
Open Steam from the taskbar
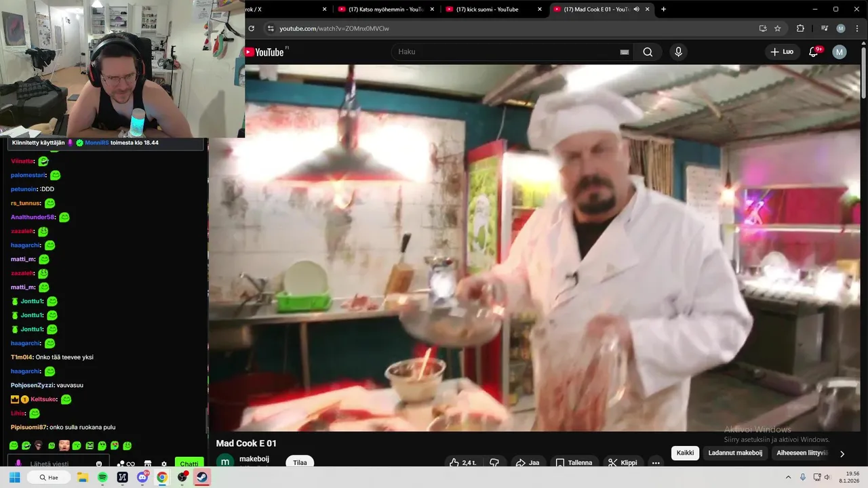202,477
